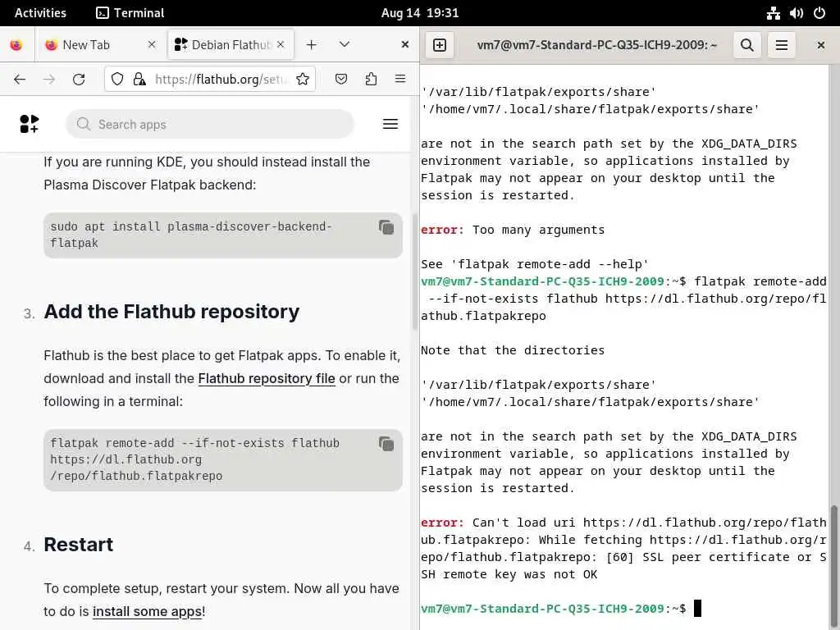Open a new browser tab with plus button
The image size is (840, 630).
pos(311,45)
